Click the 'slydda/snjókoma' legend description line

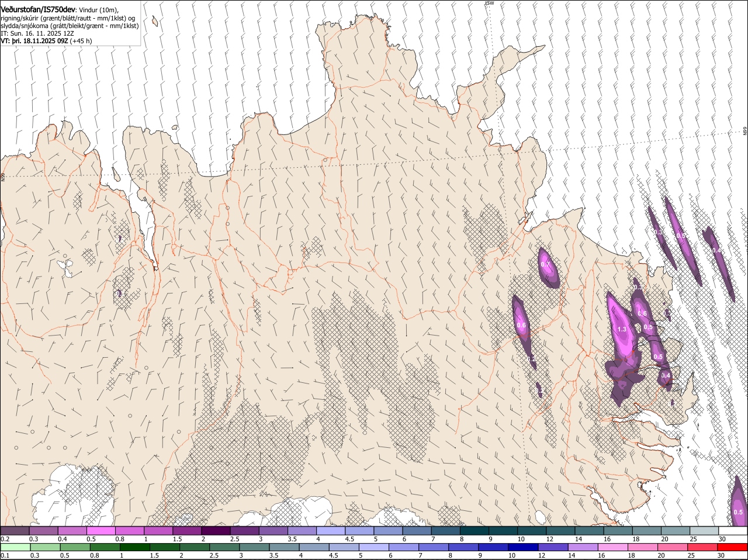pos(70,26)
